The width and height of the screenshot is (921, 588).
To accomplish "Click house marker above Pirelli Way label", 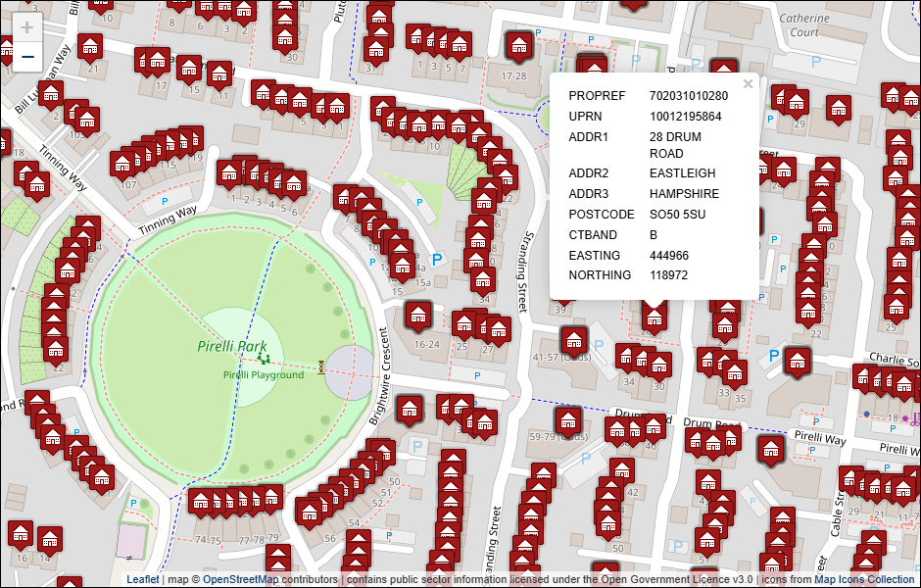I will coord(771,450).
